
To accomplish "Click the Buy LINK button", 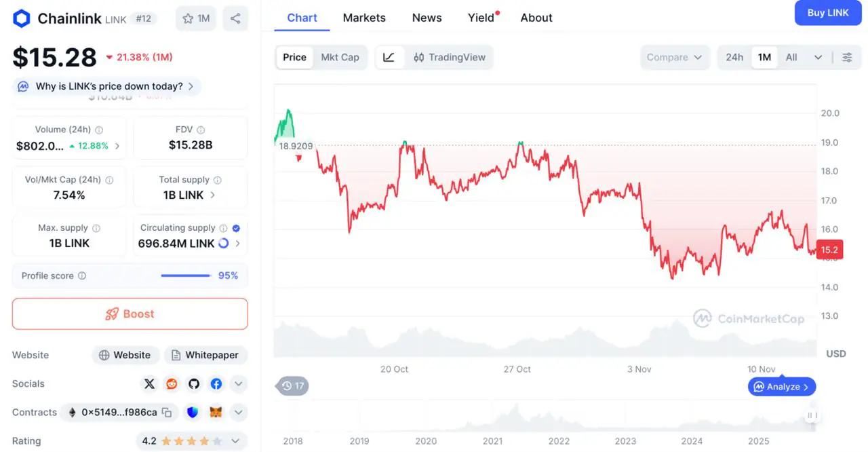I will tap(827, 13).
